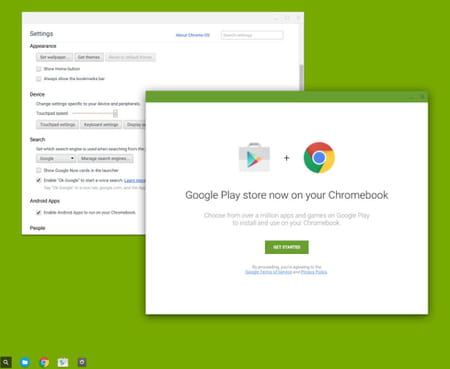Open Touchpad settings button
The image size is (450, 369).
[57, 125]
